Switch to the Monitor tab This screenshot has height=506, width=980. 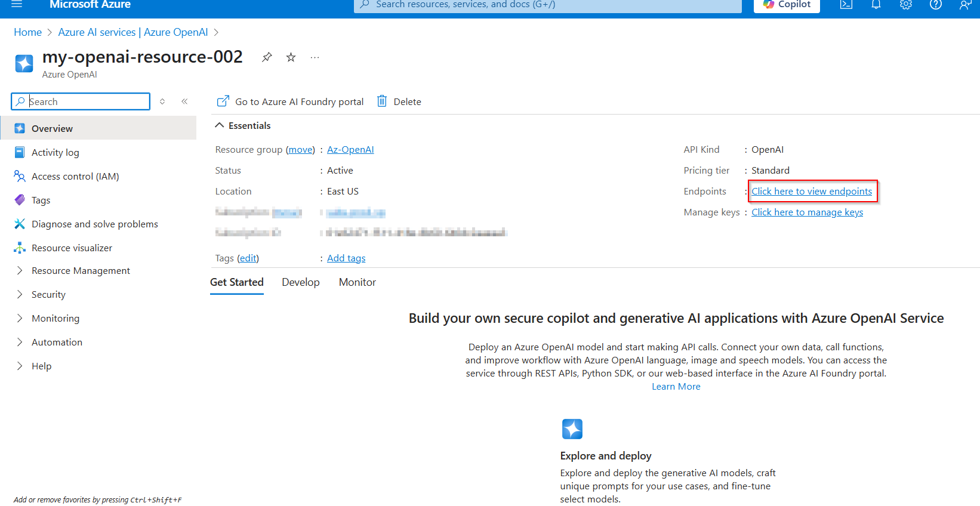(x=358, y=282)
